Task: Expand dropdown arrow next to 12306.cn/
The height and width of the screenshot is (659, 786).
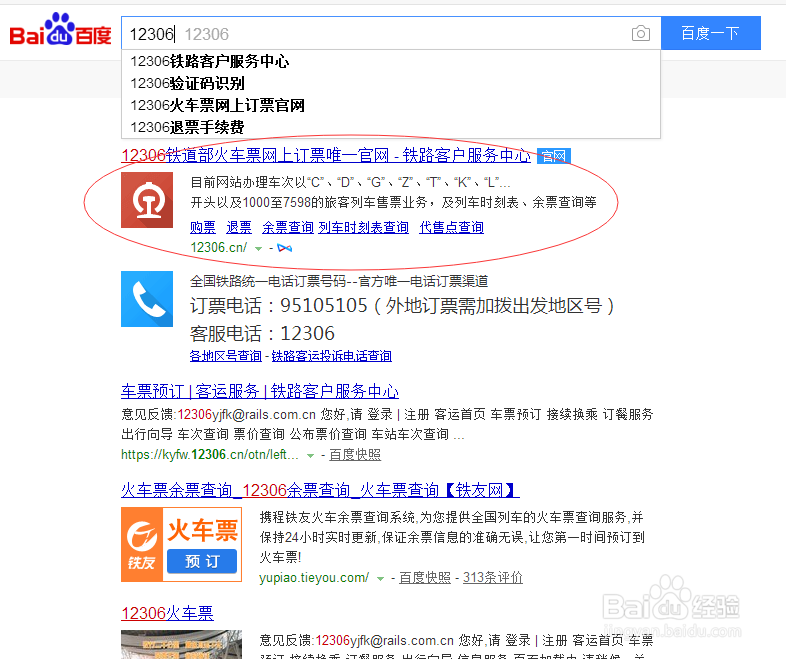Action: [259, 249]
